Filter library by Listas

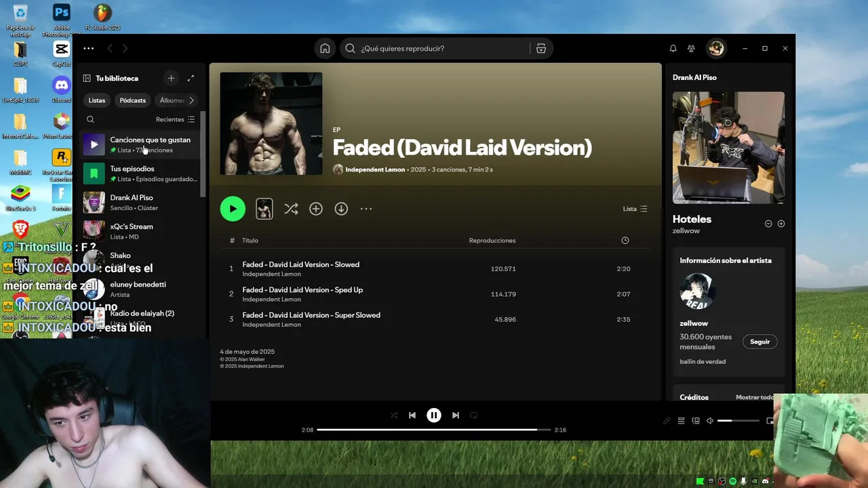click(x=97, y=100)
